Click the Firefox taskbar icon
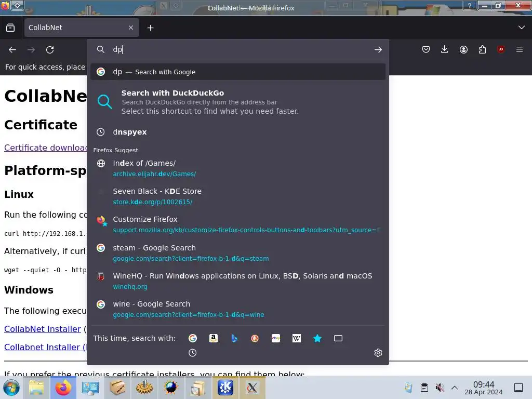 [63, 388]
